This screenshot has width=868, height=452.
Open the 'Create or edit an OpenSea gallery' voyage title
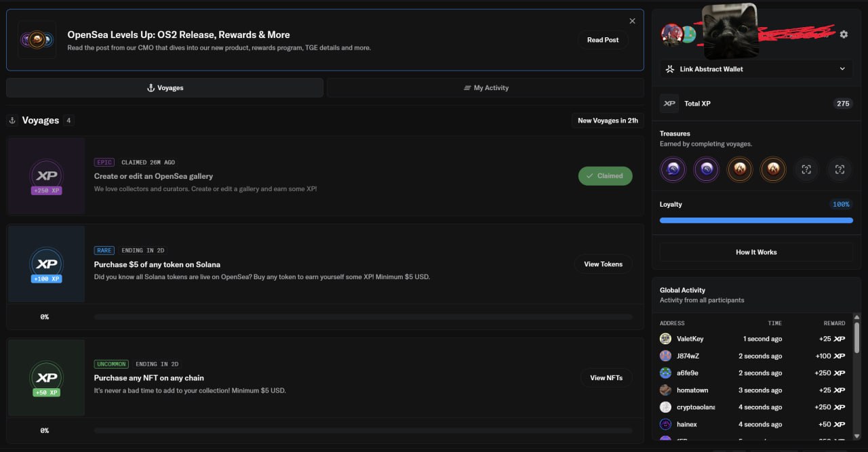[153, 176]
